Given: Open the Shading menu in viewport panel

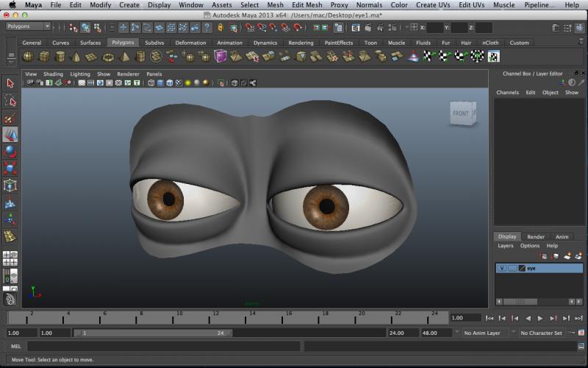Looking at the screenshot, I should (x=53, y=74).
